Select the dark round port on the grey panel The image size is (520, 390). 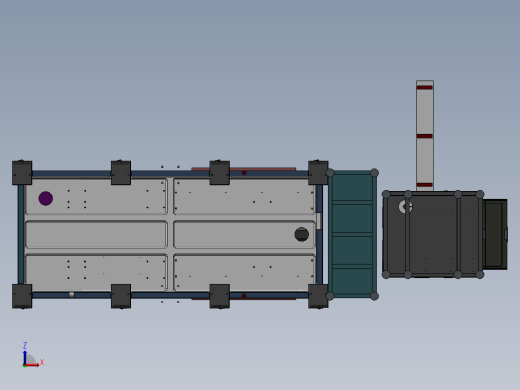coord(302,234)
